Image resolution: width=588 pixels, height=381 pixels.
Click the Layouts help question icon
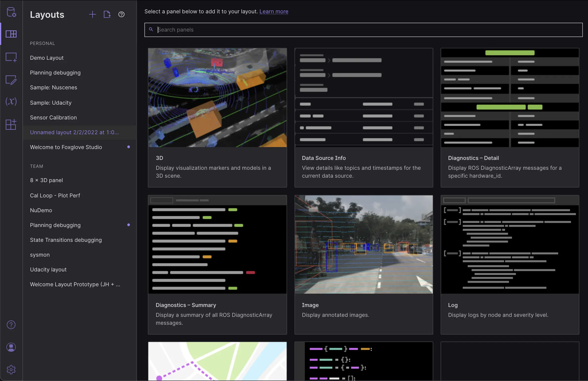pos(121,14)
